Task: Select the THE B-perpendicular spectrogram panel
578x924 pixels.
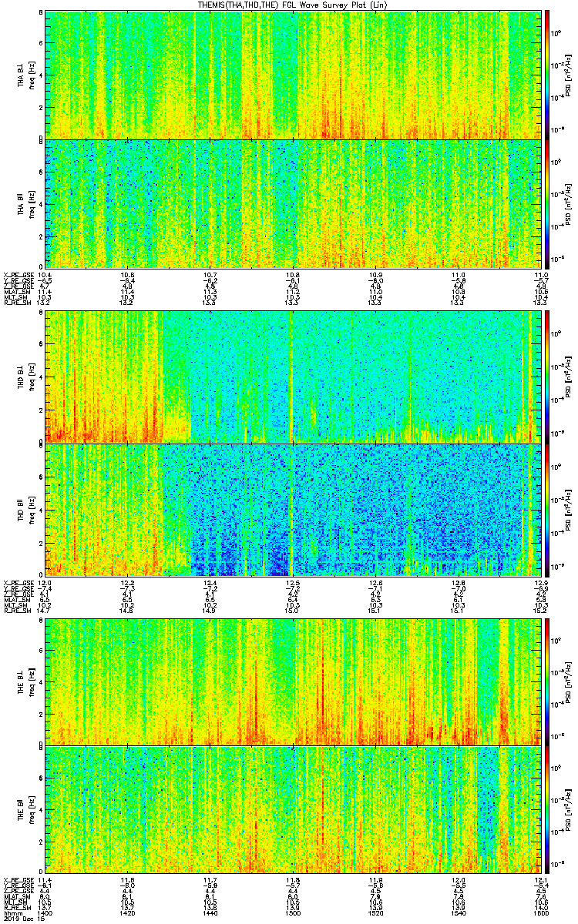Action: [292, 681]
